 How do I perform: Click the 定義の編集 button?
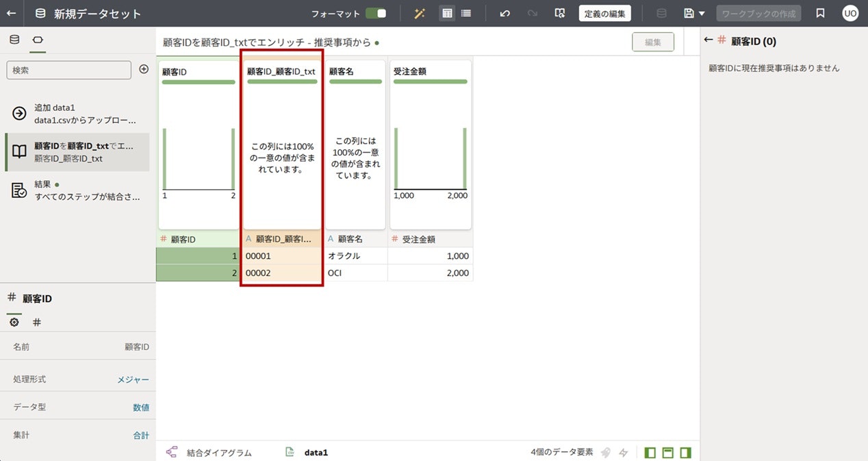tap(604, 13)
